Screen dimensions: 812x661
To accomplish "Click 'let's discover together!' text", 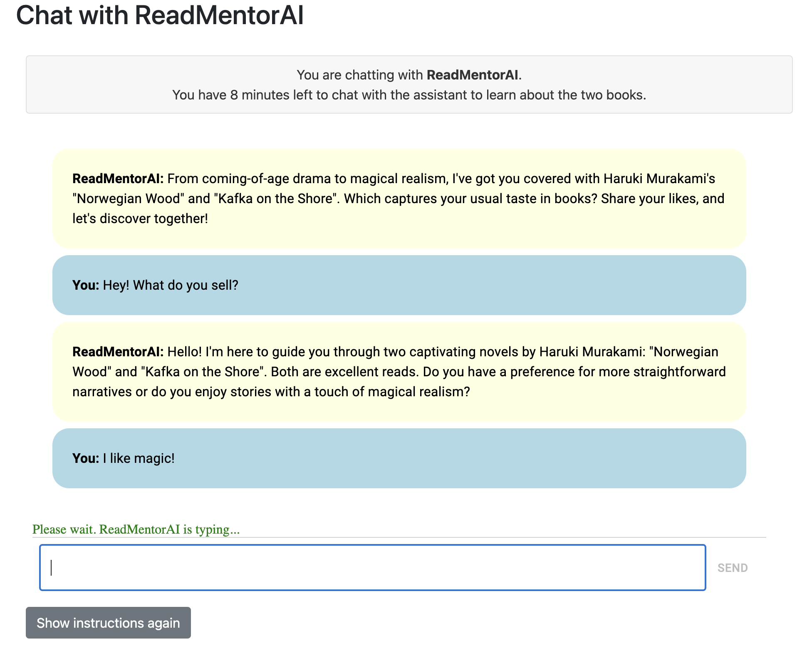I will click(140, 219).
